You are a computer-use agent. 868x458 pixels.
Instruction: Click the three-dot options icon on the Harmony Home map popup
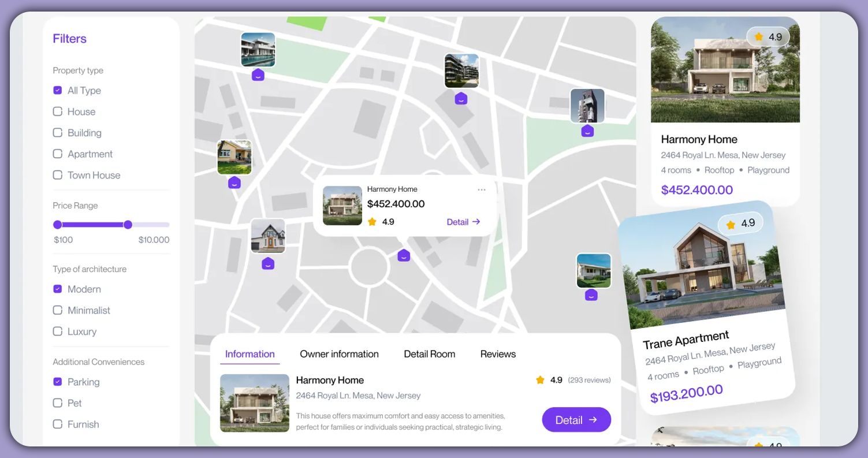click(x=482, y=189)
